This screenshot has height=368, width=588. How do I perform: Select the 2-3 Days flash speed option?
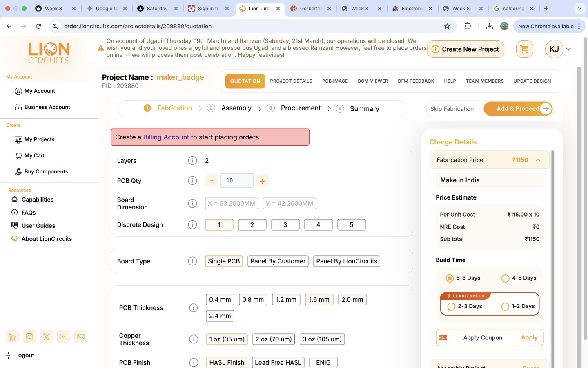451,306
